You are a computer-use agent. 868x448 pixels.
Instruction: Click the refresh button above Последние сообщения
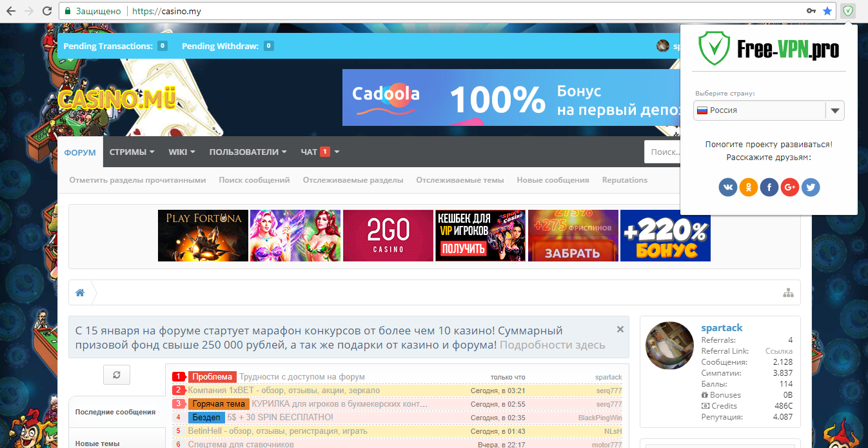pyautogui.click(x=117, y=374)
